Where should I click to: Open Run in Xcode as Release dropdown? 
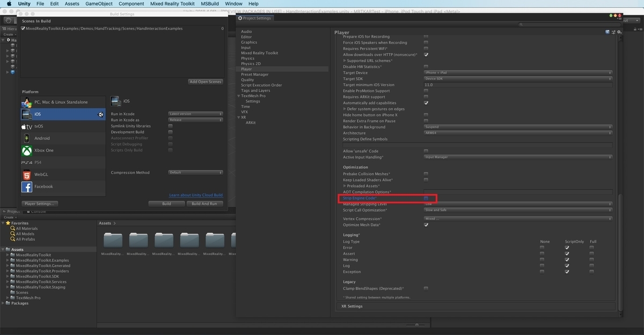click(195, 120)
